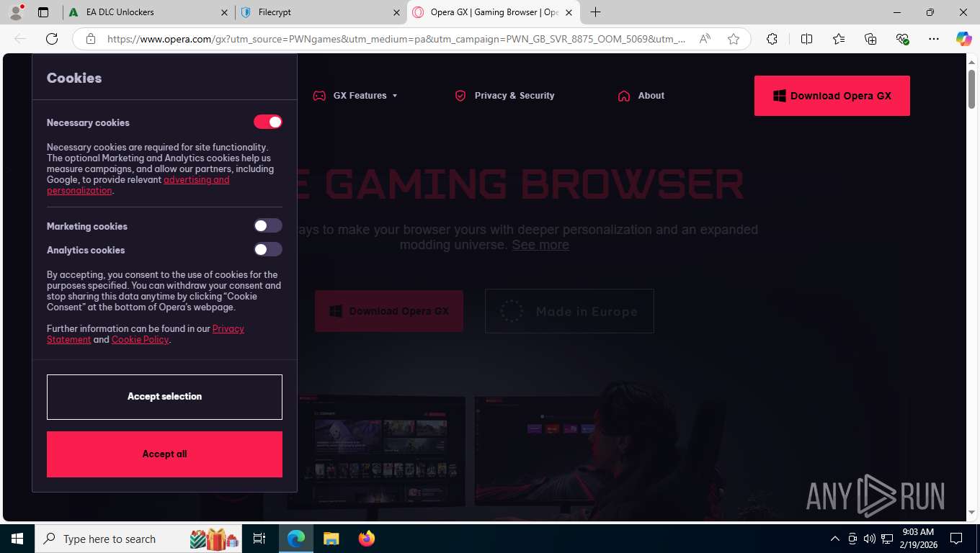Enable the Analytics cookies toggle
This screenshot has height=553, width=980.
pyautogui.click(x=268, y=249)
